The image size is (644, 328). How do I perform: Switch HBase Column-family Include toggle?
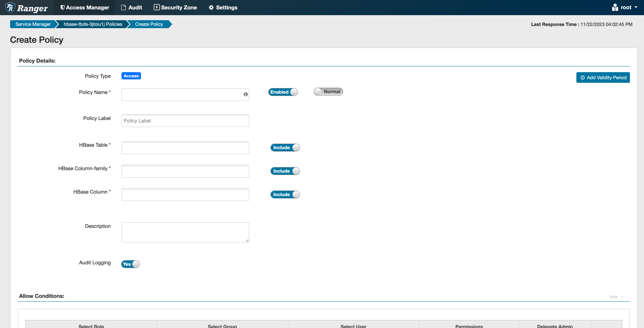(285, 171)
